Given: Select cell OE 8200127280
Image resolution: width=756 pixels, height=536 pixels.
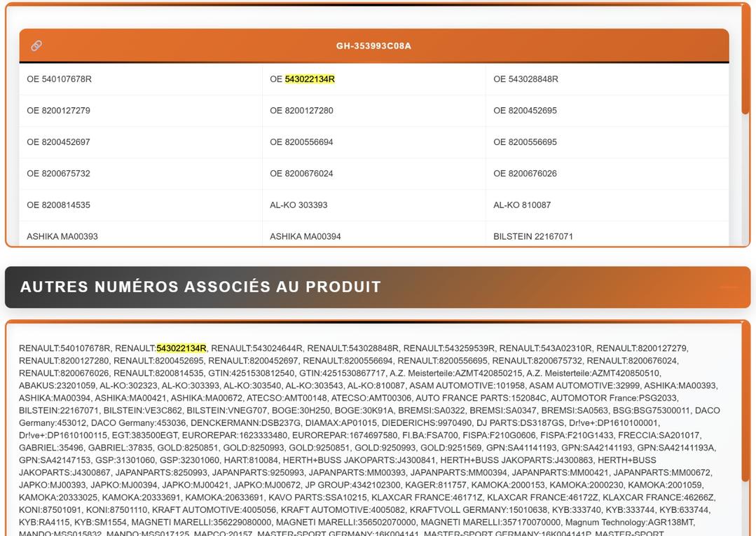Looking at the screenshot, I should (x=373, y=111).
